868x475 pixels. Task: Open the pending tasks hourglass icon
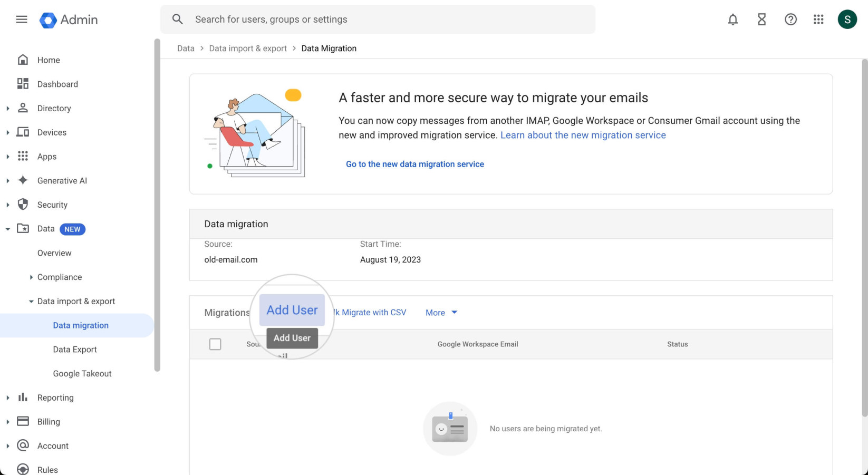coord(761,20)
